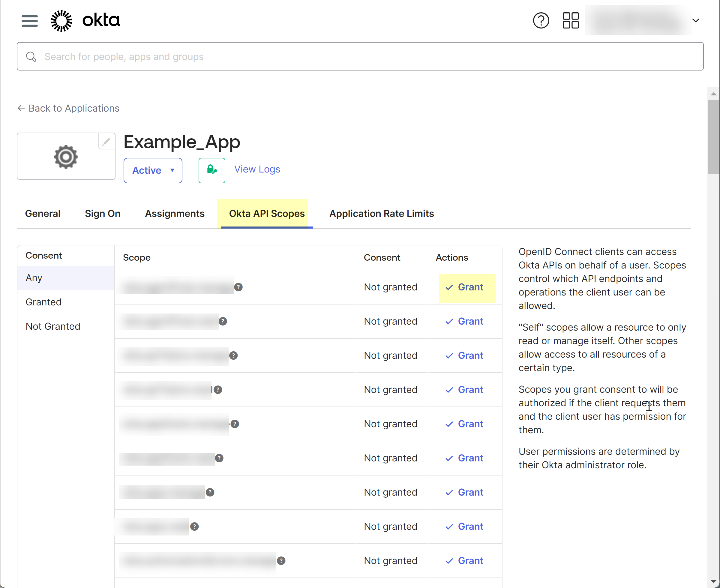Click help icon beside last visible scope
Viewport: 720px width, 588px height.
pyautogui.click(x=281, y=561)
